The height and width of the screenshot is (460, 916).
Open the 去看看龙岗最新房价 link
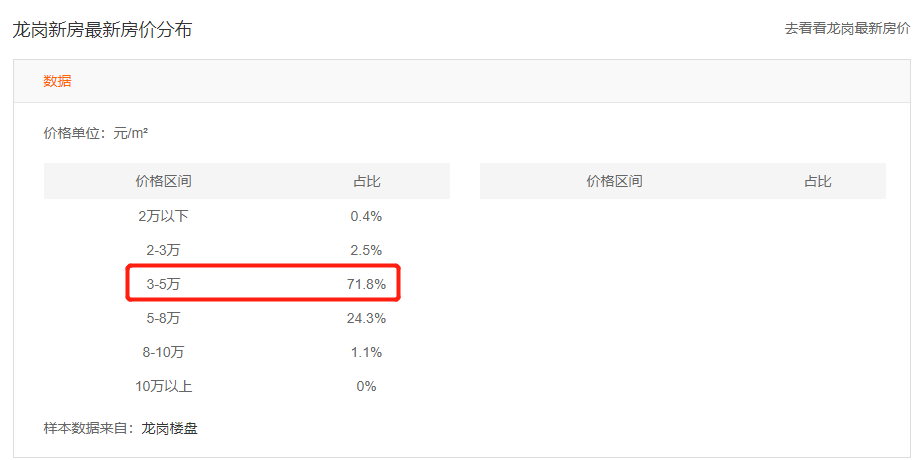(847, 29)
